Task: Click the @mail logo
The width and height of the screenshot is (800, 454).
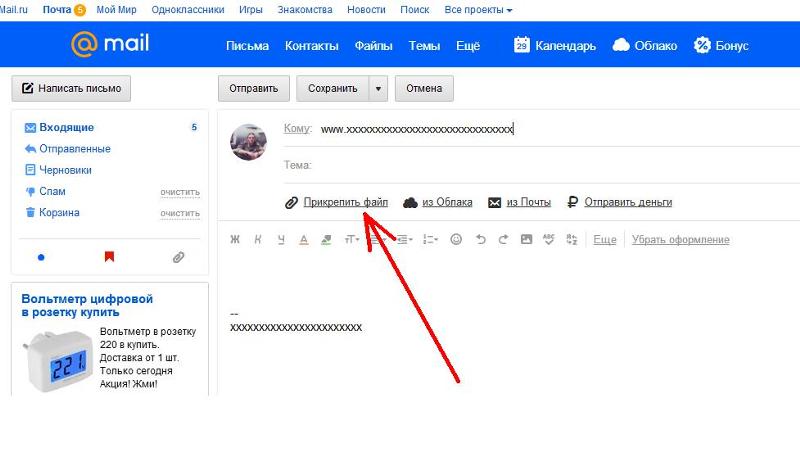Action: point(110,44)
